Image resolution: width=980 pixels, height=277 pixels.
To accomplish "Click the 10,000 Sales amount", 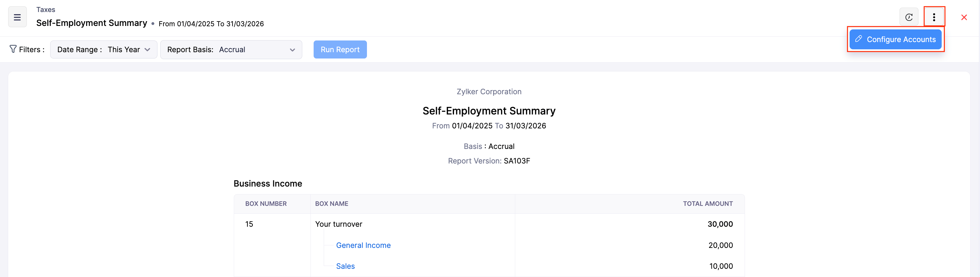I will [x=721, y=266].
